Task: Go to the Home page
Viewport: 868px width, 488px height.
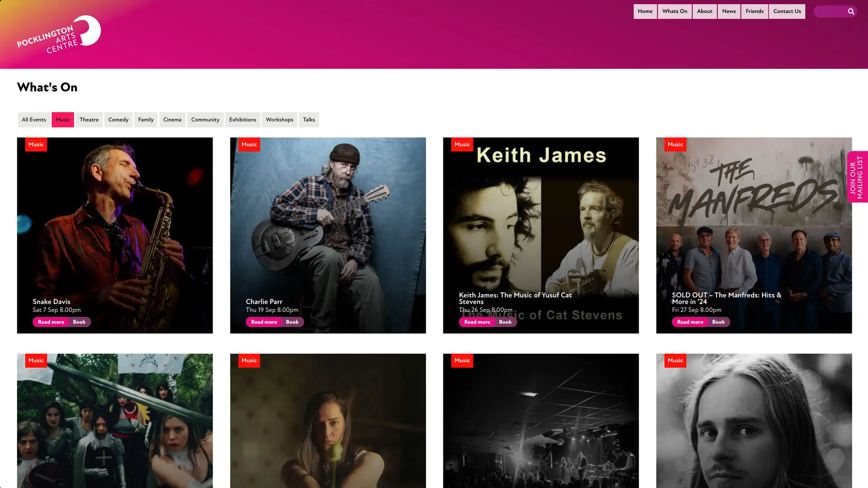Action: [645, 12]
